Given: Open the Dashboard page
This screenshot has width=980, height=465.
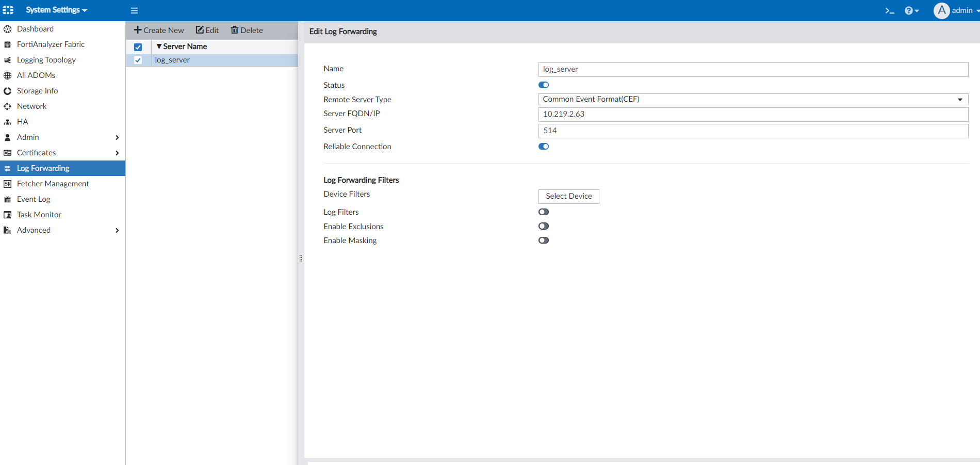Looking at the screenshot, I should 35,28.
